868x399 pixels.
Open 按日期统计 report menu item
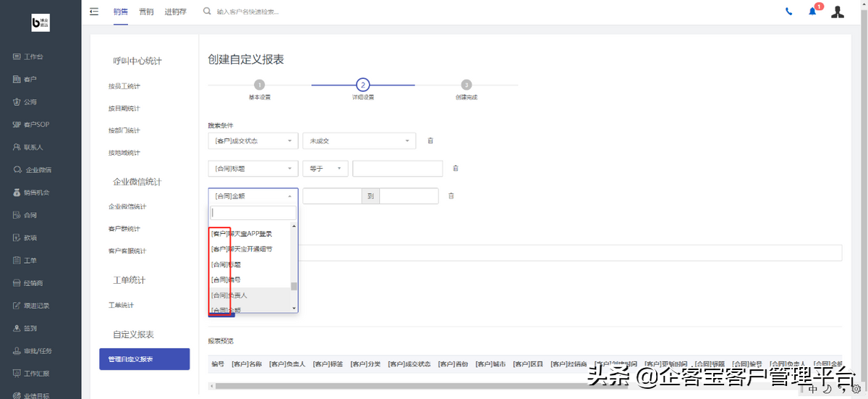coord(124,109)
